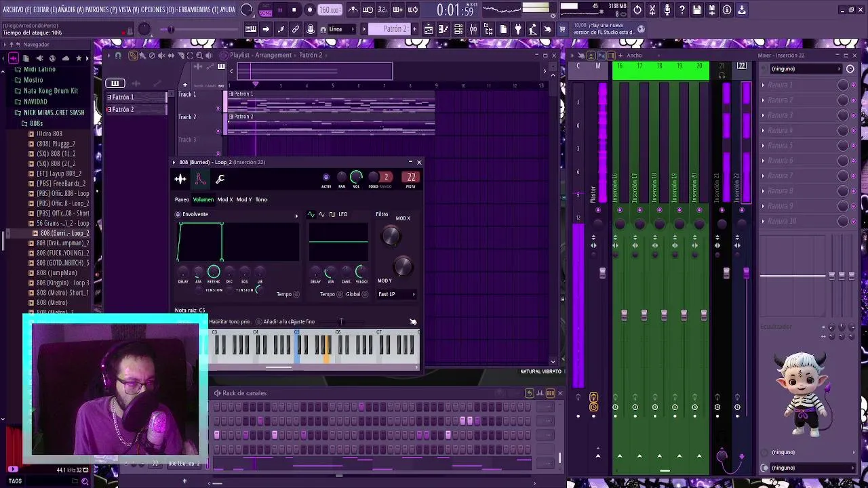Select Patrón 1 in the pattern list

pos(136,97)
